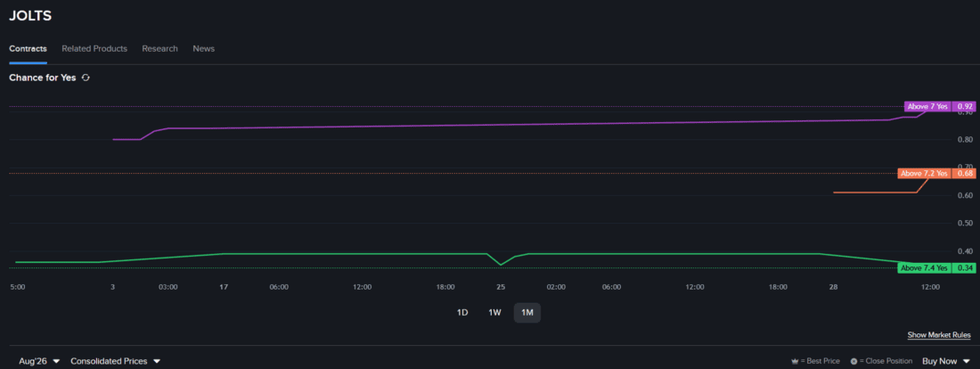Open the Show Market Rules link
980x369 pixels.
click(939, 335)
